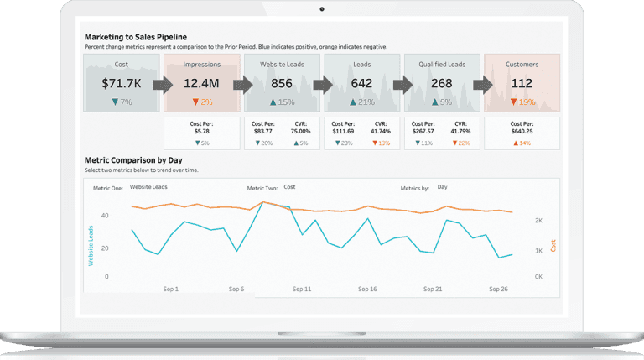Click the Website Leads 15% up triangle
The height and width of the screenshot is (360, 644).
point(273,102)
